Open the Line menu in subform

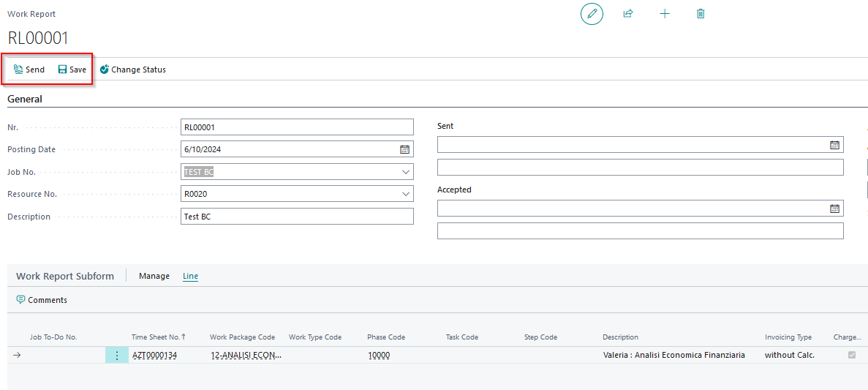click(190, 276)
